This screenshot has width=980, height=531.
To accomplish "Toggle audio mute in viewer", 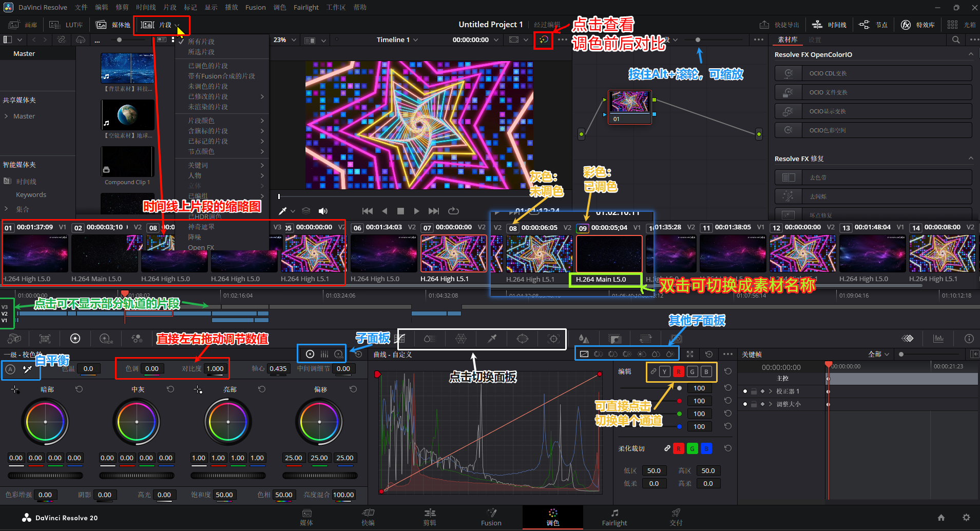I will pyautogui.click(x=323, y=211).
